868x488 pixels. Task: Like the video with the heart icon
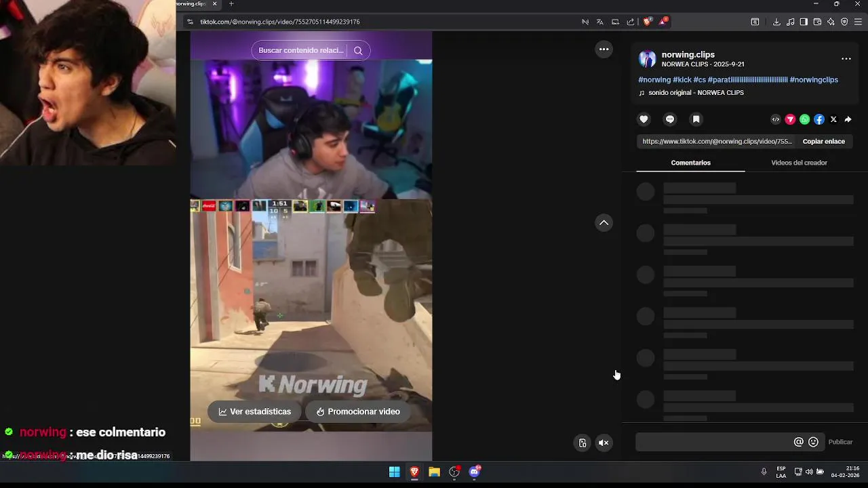pyautogui.click(x=644, y=119)
